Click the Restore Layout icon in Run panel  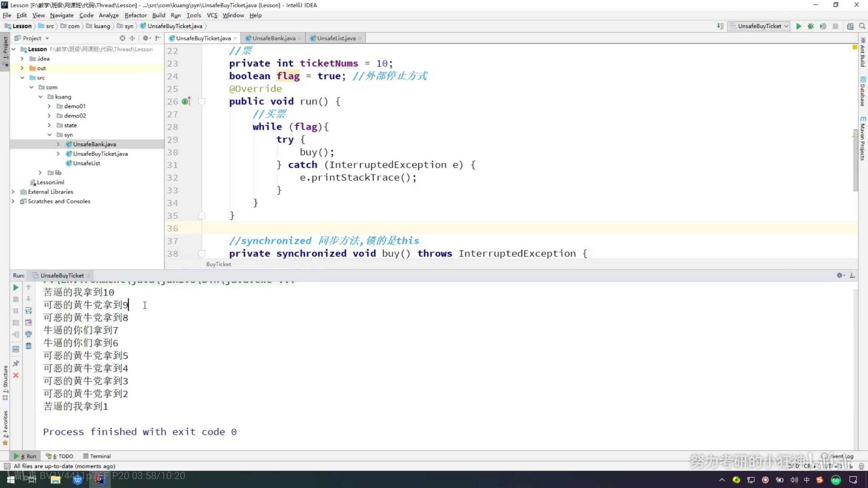pos(16,349)
